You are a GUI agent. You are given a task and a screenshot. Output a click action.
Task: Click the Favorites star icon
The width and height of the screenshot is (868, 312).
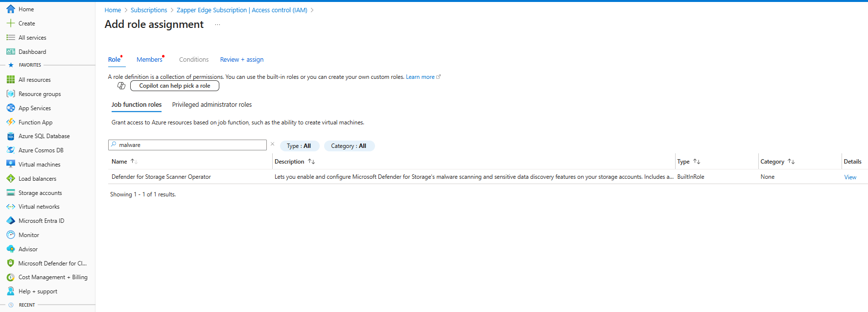point(11,65)
